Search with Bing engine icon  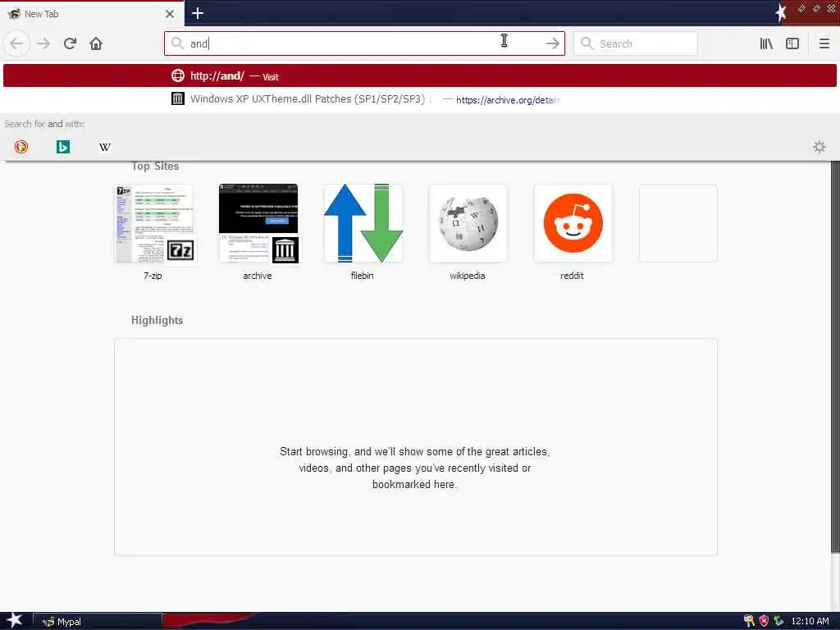coord(62,146)
